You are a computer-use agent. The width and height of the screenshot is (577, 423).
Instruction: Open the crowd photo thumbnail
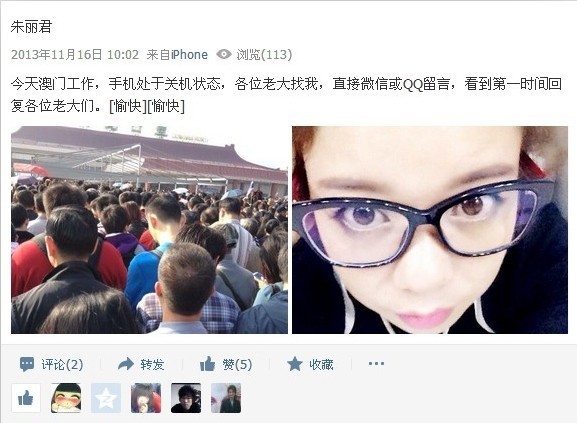point(149,230)
